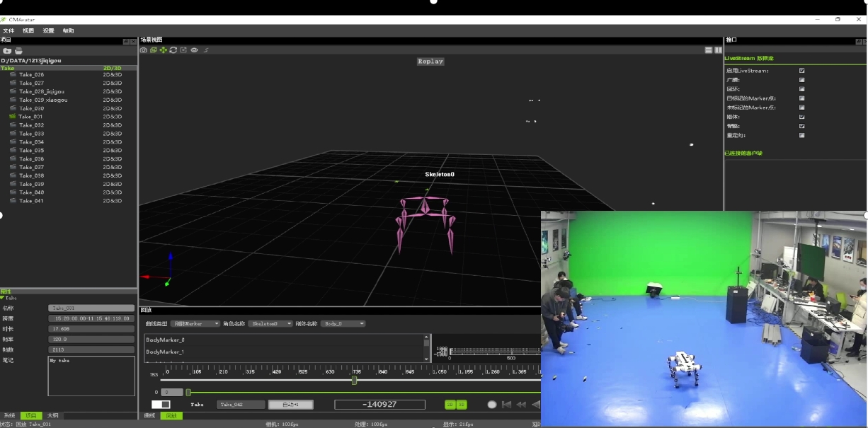Click the green 3D view button
The height and width of the screenshot is (428, 868).
pos(462,405)
